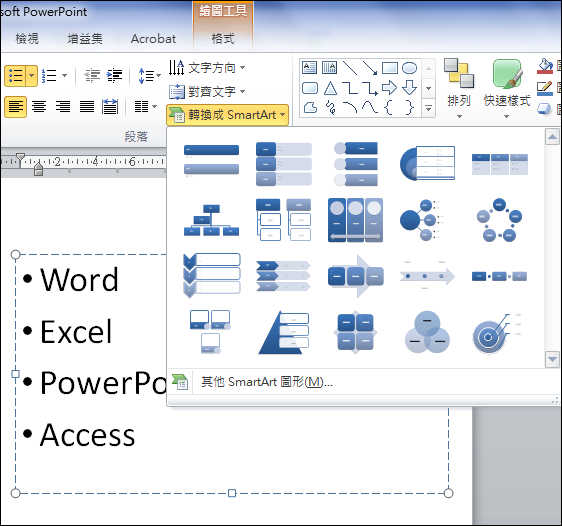Select the rounded rectangle shape
The image size is (562, 526).
310,88
